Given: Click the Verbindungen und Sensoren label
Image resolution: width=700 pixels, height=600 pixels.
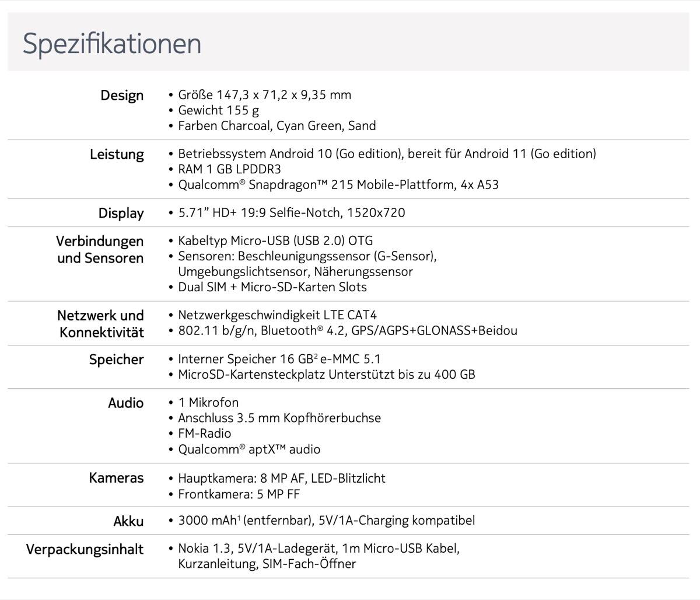Looking at the screenshot, I should coord(100,249).
